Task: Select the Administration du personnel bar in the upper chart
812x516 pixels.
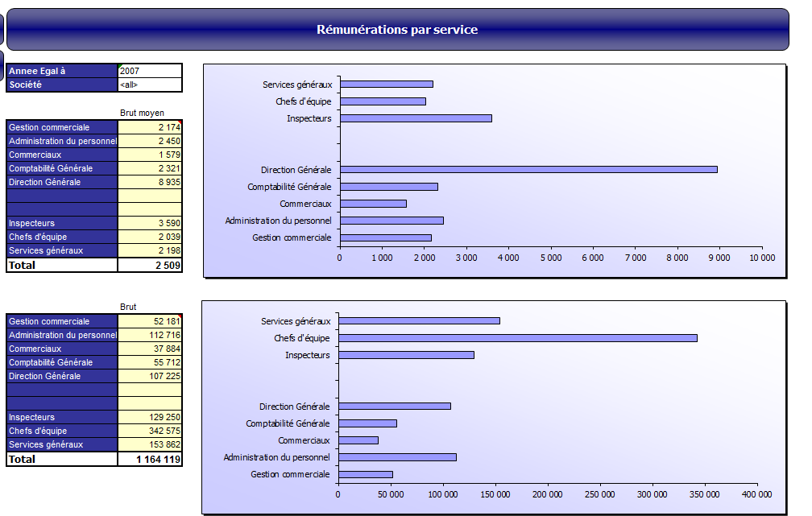Action: click(391, 221)
